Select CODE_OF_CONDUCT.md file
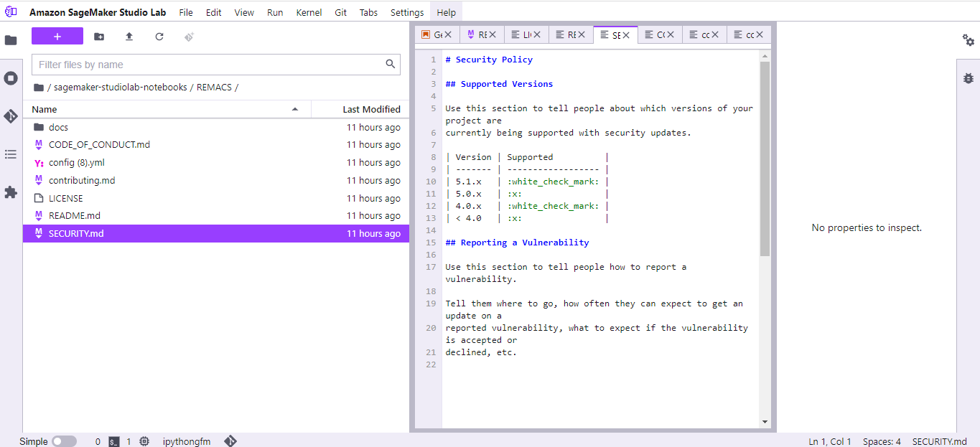The width and height of the screenshot is (980, 447). coord(216,145)
